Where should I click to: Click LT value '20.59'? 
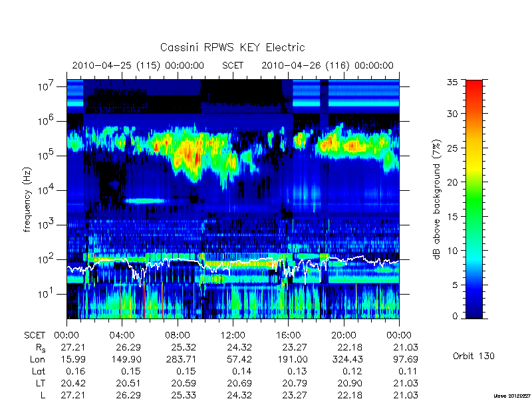184,384
